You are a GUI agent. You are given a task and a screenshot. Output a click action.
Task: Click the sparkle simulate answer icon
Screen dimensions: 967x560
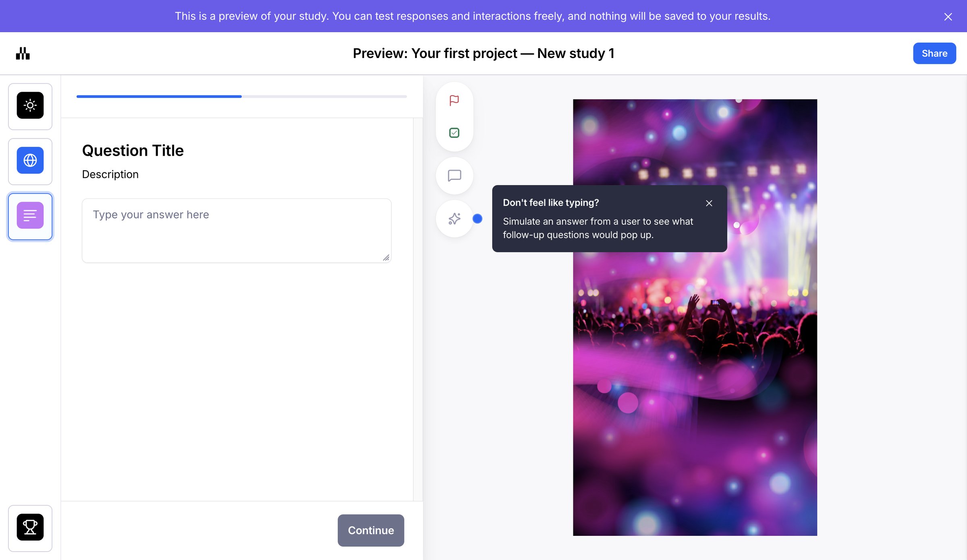click(x=454, y=219)
